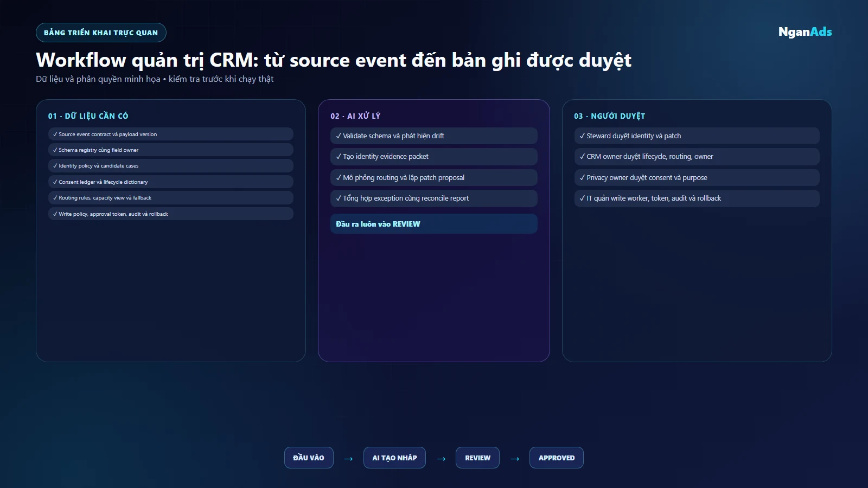Select 'Identity policy và candidate cases' row
The width and height of the screenshot is (868, 488).
pyautogui.click(x=171, y=166)
